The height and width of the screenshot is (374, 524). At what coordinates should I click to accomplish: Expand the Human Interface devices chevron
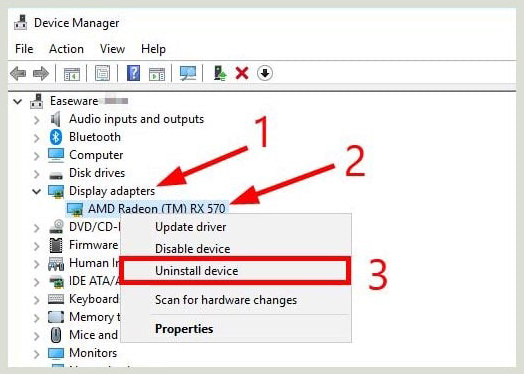click(37, 264)
